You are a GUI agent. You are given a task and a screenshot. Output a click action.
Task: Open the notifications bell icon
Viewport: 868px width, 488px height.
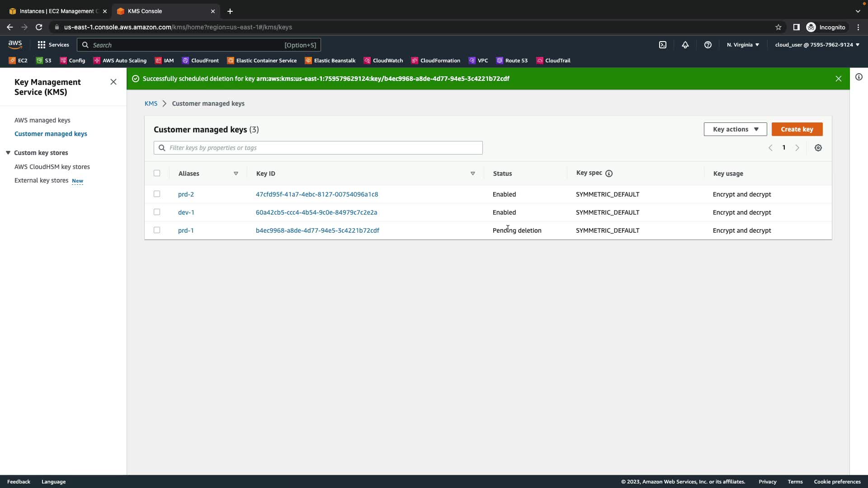[x=685, y=45]
